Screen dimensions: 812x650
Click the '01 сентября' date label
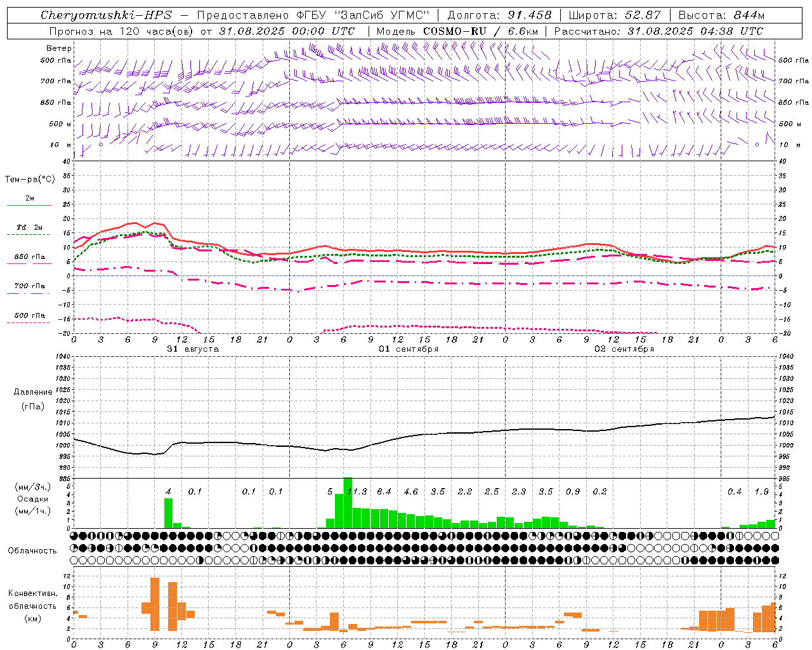tap(409, 349)
